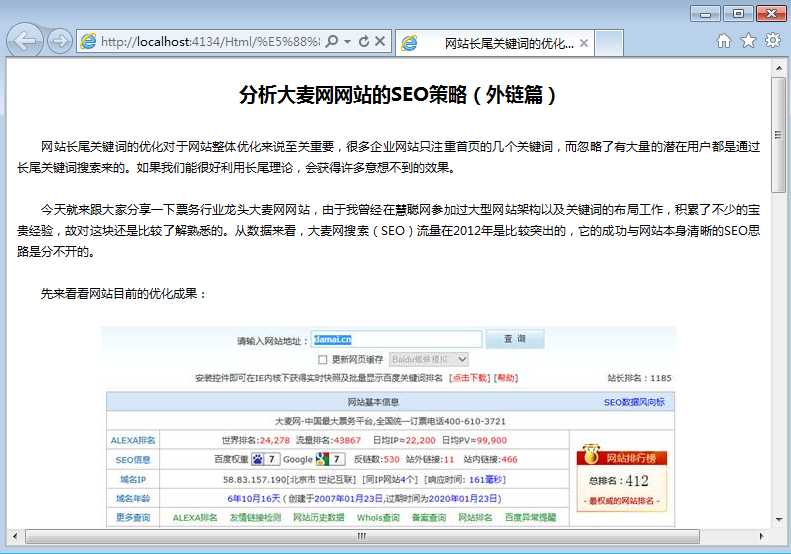
Task: Toggle the 更新网页缓存 checkbox
Action: pyautogui.click(x=323, y=360)
